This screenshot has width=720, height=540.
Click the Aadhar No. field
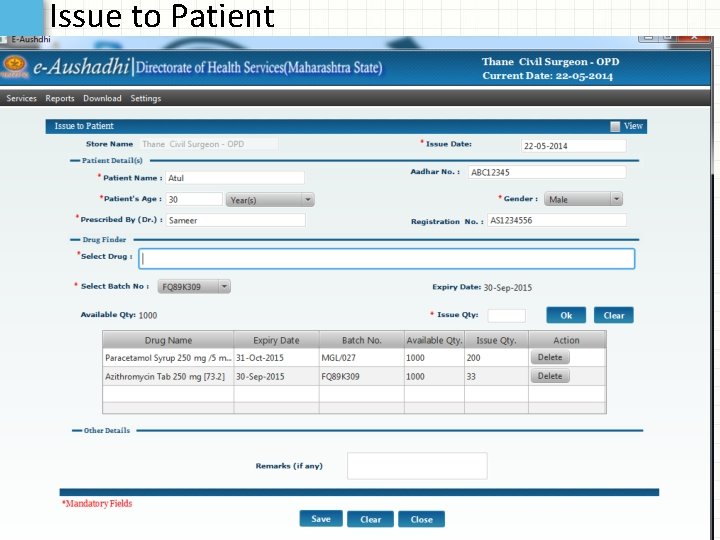tap(547, 172)
